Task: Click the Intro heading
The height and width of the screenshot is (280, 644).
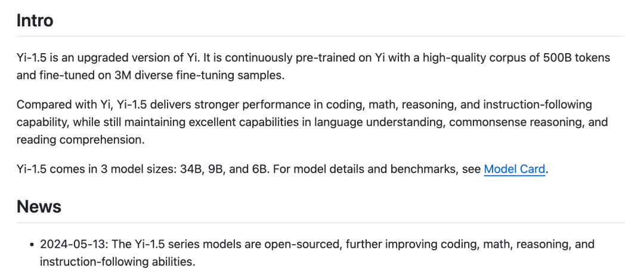Action: click(x=35, y=21)
